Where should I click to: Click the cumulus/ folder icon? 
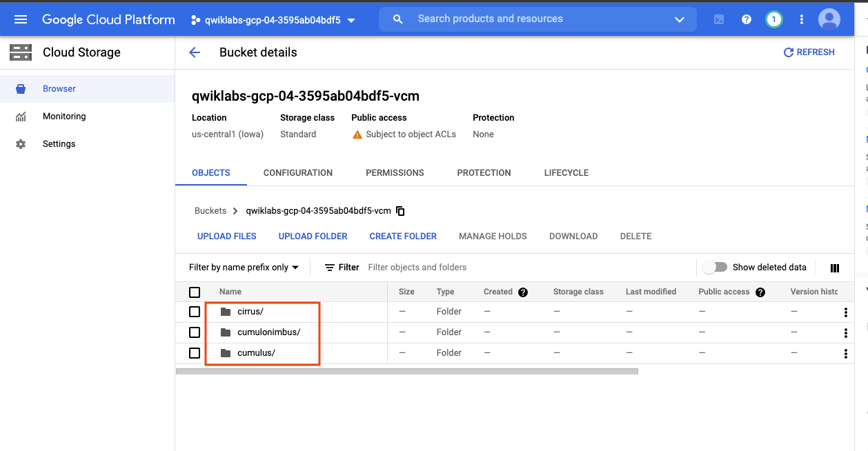225,353
